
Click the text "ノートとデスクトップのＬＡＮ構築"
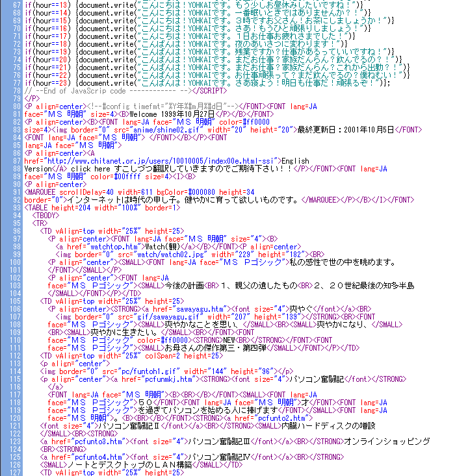129,465
